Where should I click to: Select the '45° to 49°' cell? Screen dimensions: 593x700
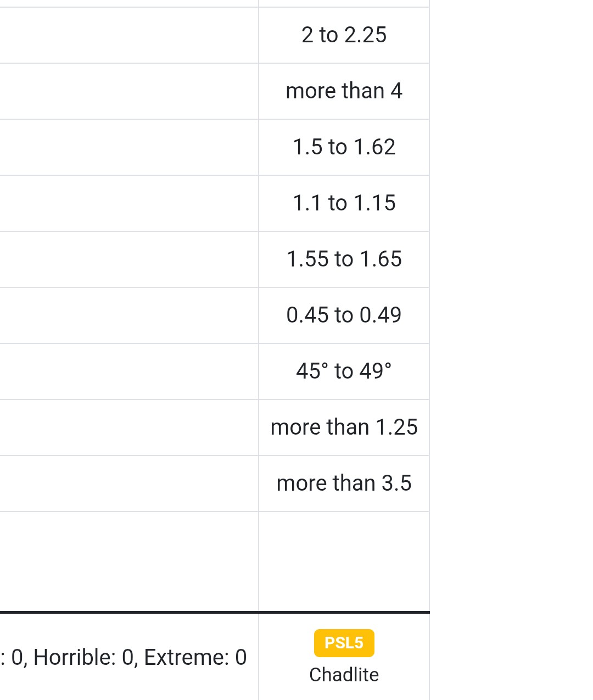click(x=344, y=371)
